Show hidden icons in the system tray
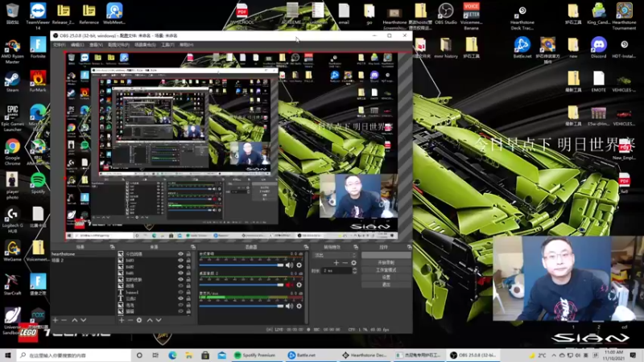644x362 pixels. [x=554, y=356]
